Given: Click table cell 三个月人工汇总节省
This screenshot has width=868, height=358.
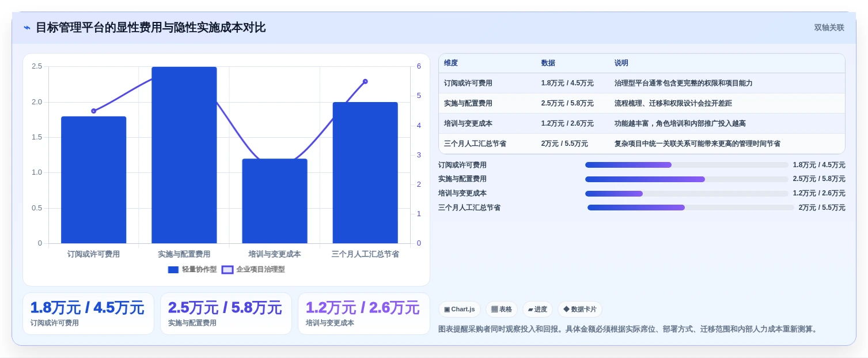Looking at the screenshot, I should [475, 144].
